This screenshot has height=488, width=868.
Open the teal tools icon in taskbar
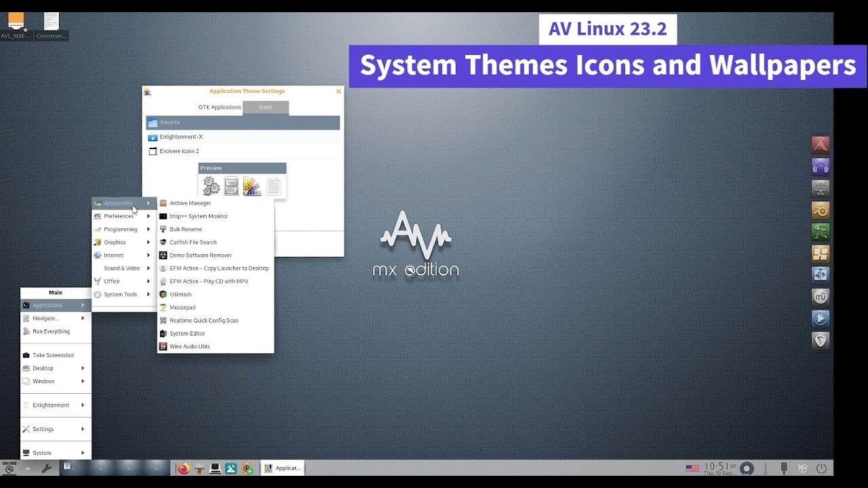point(231,468)
